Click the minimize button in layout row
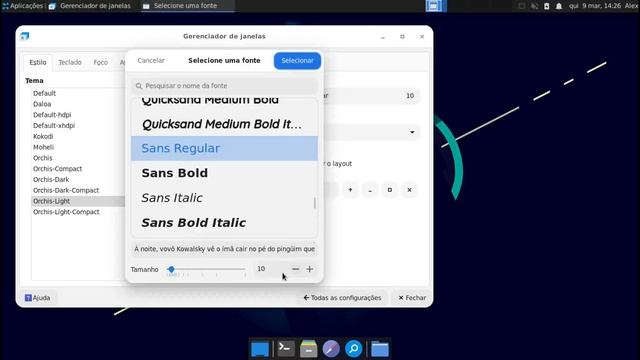 370,190
